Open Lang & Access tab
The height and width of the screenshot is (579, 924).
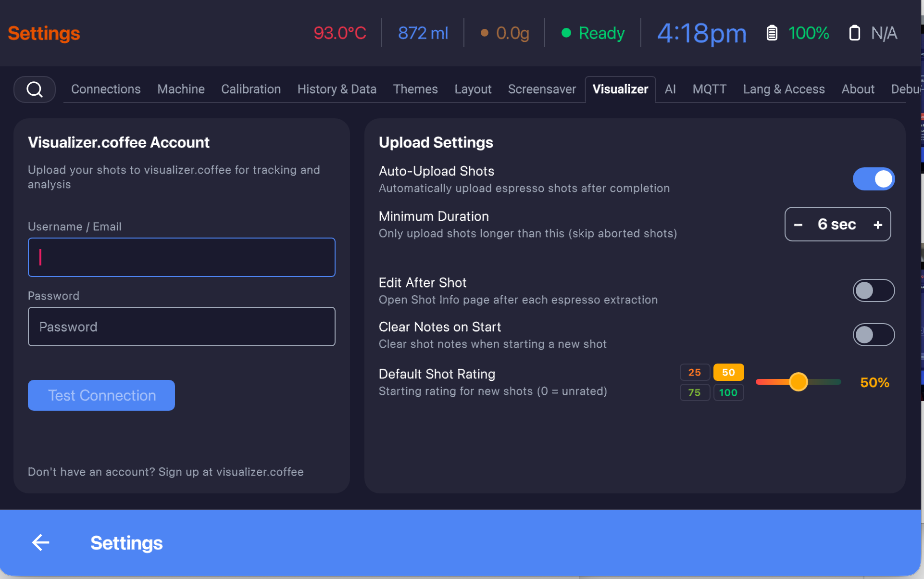coord(784,89)
